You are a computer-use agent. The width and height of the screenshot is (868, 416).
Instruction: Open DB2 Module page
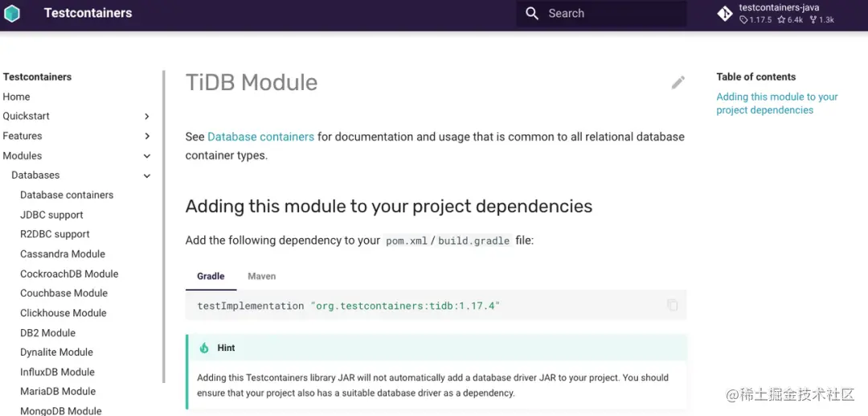(x=48, y=333)
